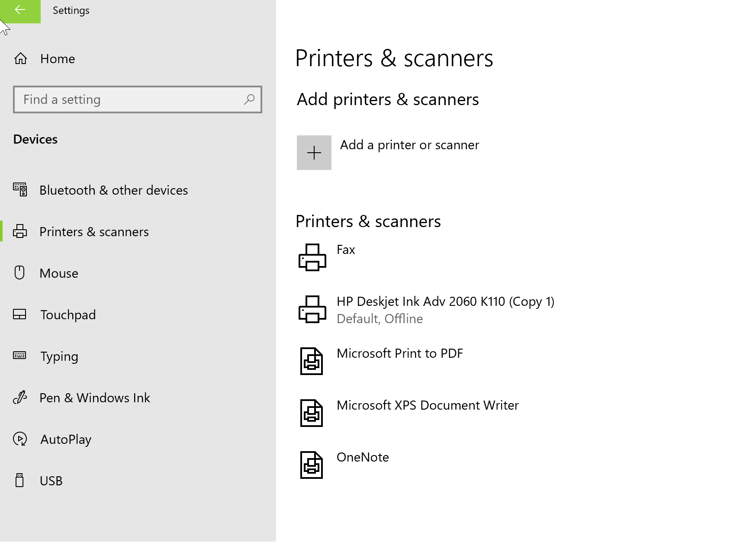The width and height of the screenshot is (756, 542).
Task: Navigate to AutoPlay settings
Action: pyautogui.click(x=66, y=439)
